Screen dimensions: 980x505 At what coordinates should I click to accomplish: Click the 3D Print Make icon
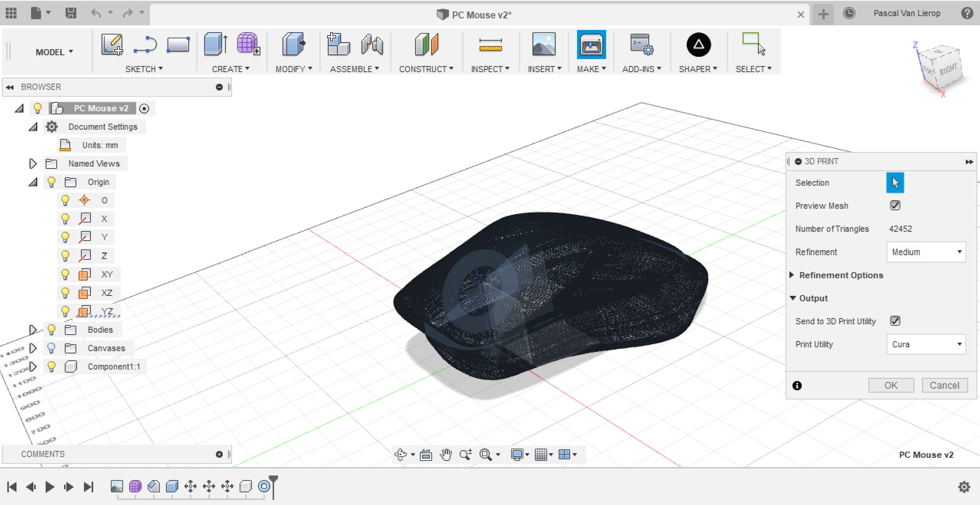tap(591, 45)
